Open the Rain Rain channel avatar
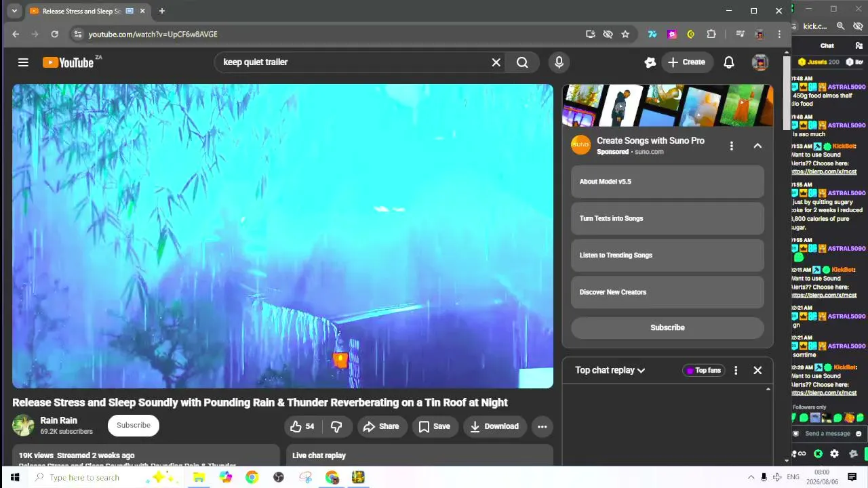The height and width of the screenshot is (488, 868). [x=23, y=425]
